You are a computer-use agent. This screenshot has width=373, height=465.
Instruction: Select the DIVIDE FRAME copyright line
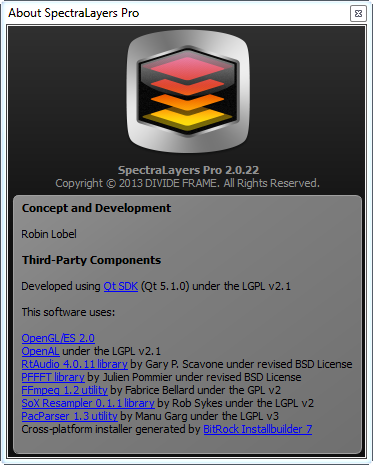pos(187,183)
